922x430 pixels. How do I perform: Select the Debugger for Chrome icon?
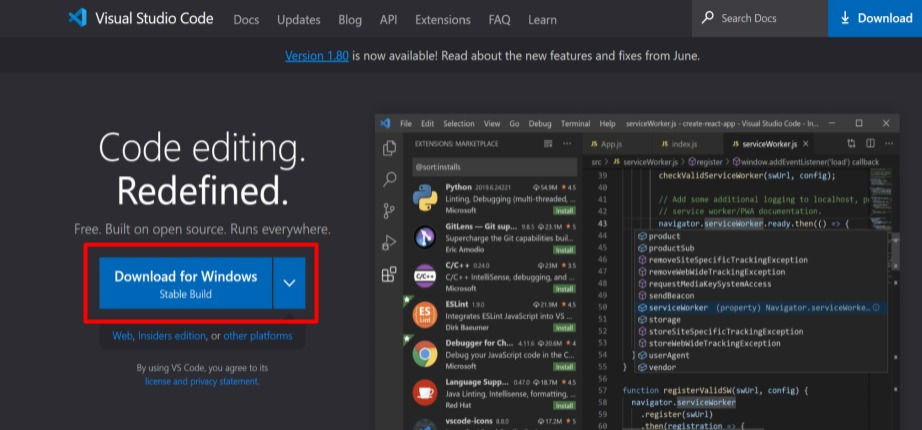pos(424,354)
